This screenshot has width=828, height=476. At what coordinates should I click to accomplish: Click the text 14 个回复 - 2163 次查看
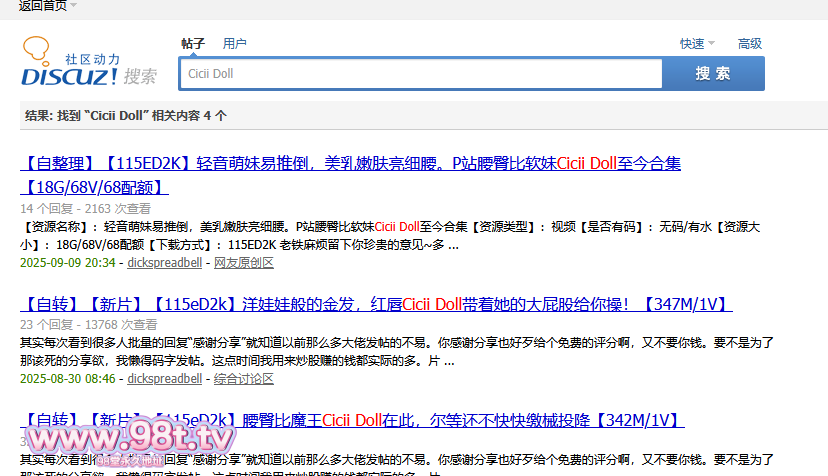[x=86, y=209]
